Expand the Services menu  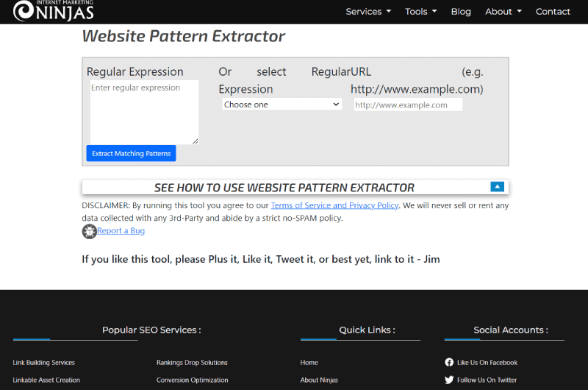368,12
